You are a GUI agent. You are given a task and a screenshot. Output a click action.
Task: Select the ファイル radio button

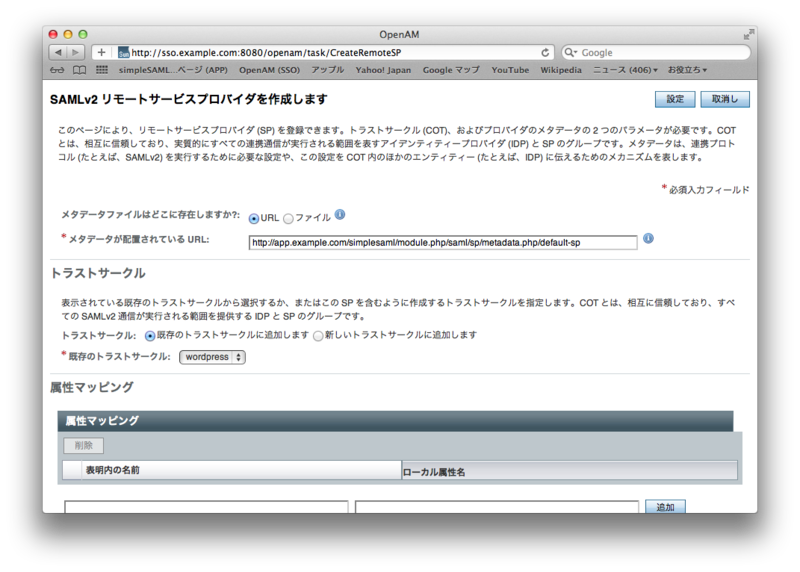coord(289,218)
